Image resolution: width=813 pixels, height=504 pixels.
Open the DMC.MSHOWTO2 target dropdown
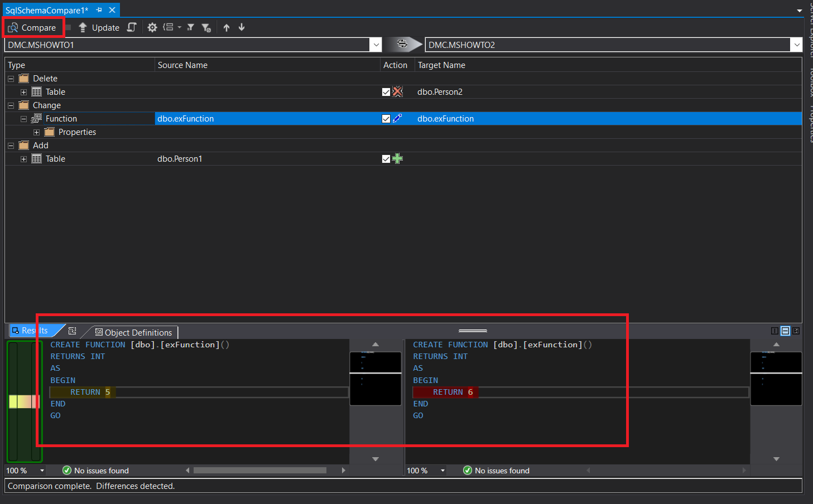(x=796, y=45)
